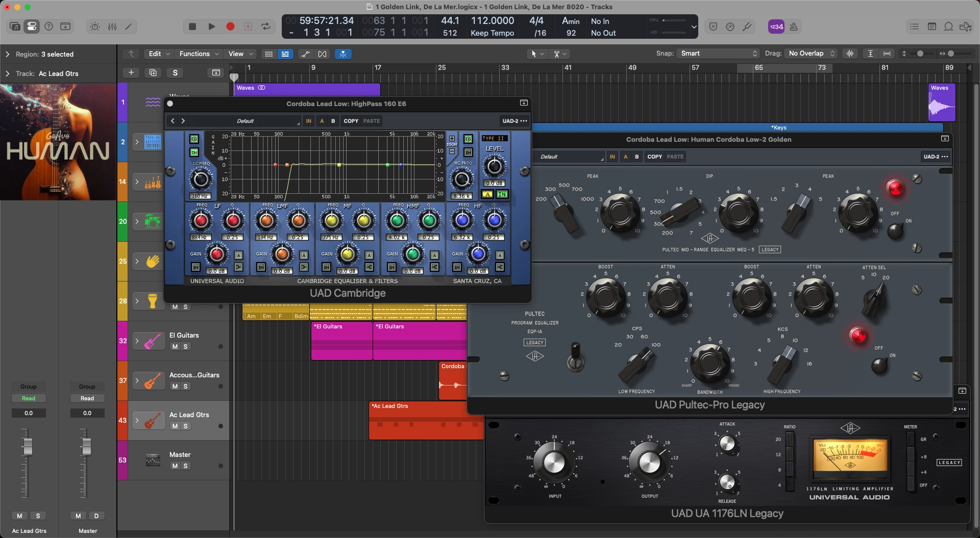The image size is (980, 538).
Task: Click TYPE II filter selector in Cambridge
Action: [x=494, y=138]
